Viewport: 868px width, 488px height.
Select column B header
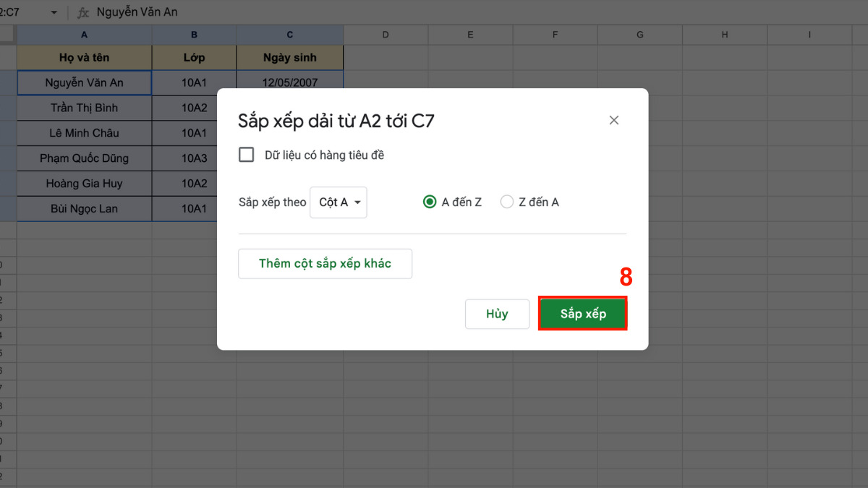[194, 35]
